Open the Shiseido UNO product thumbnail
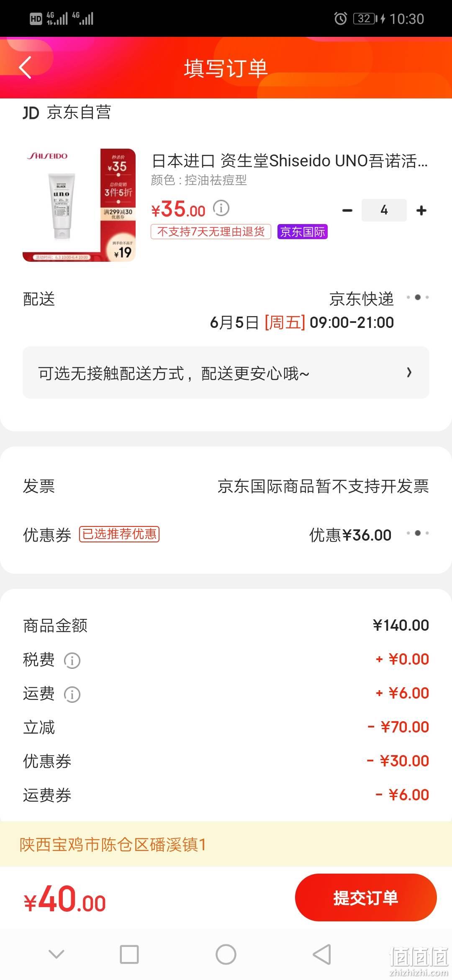The height and width of the screenshot is (980, 452). coord(79,205)
